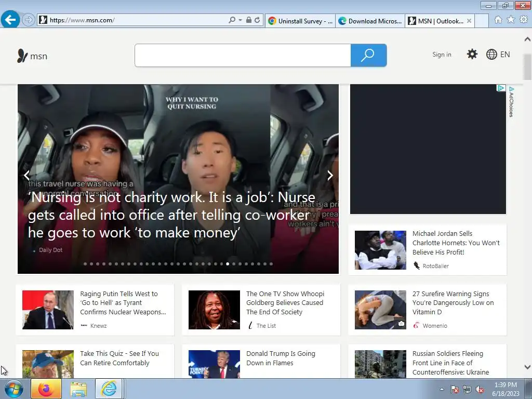Open the Russian Soldiers Fleeing Front Line article
The width and height of the screenshot is (532, 399).
(450, 363)
